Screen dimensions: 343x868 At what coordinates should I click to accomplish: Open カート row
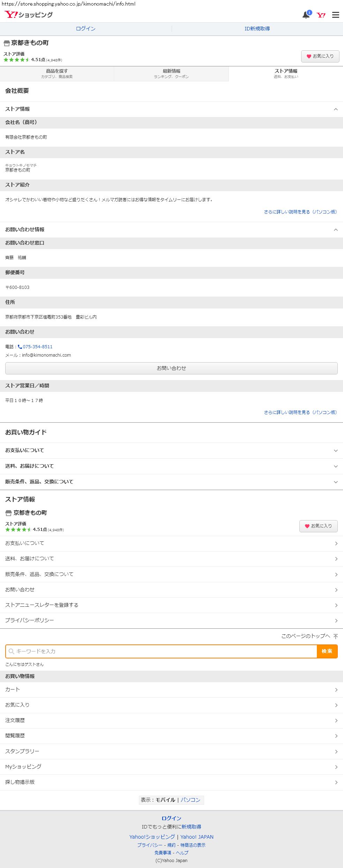[x=171, y=690]
